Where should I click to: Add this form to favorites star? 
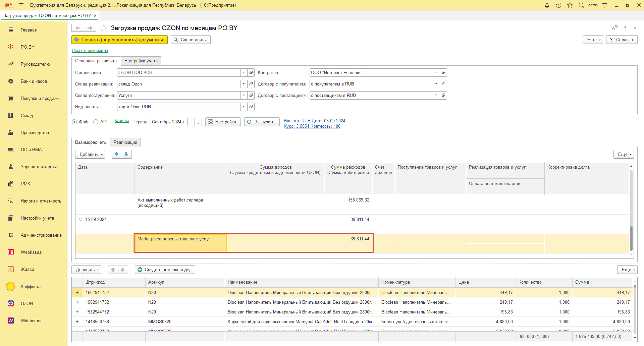(104, 28)
